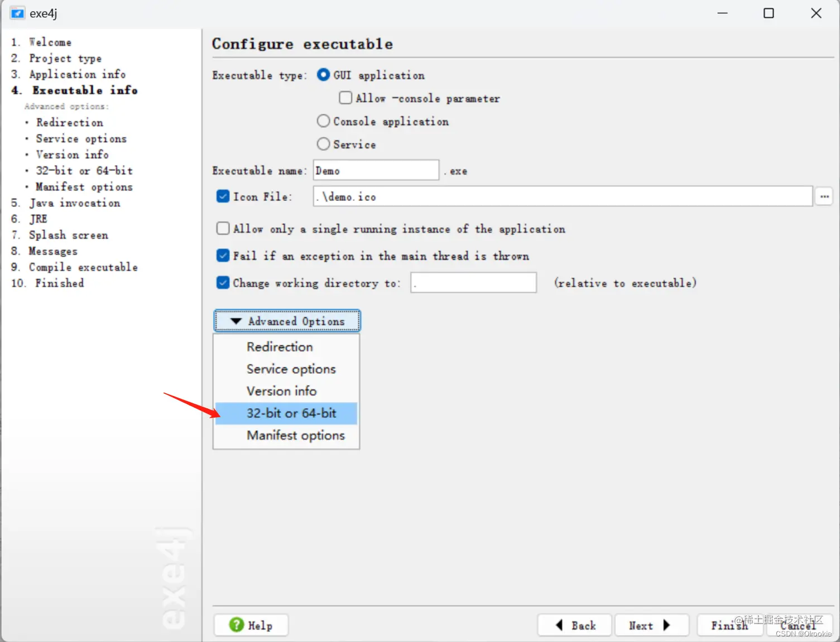Open Service options in the sidebar
Viewport: 840px width, 642px height.
81,138
